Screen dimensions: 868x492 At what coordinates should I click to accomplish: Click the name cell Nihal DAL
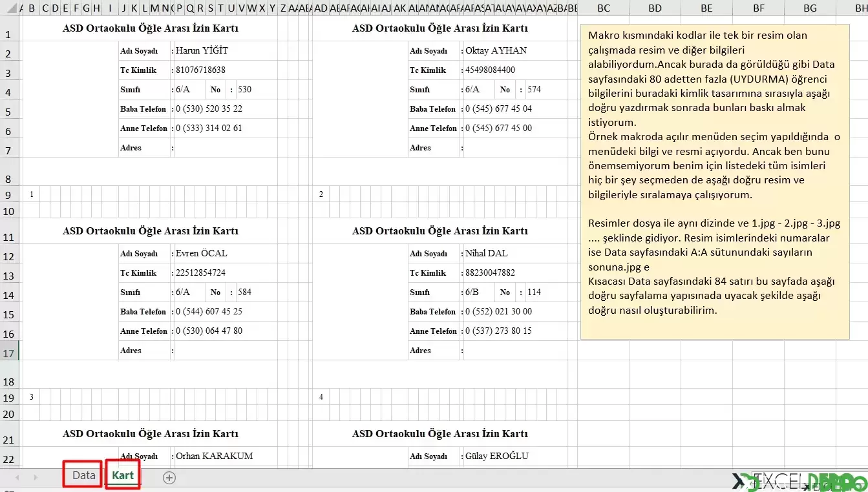click(487, 253)
